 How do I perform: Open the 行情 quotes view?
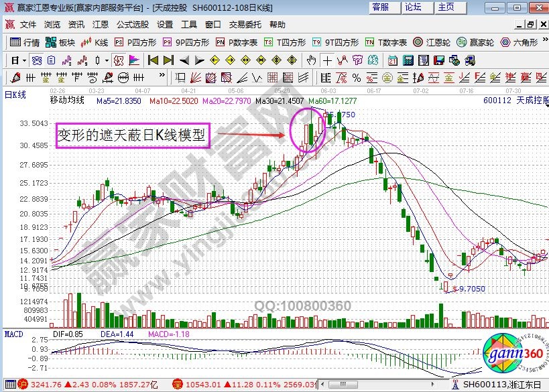point(25,42)
